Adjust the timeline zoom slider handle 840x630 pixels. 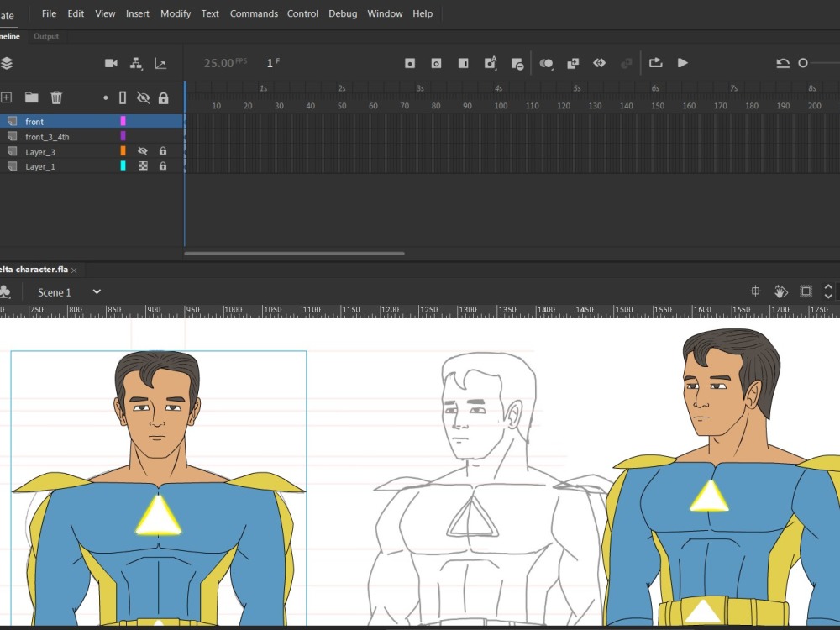802,63
